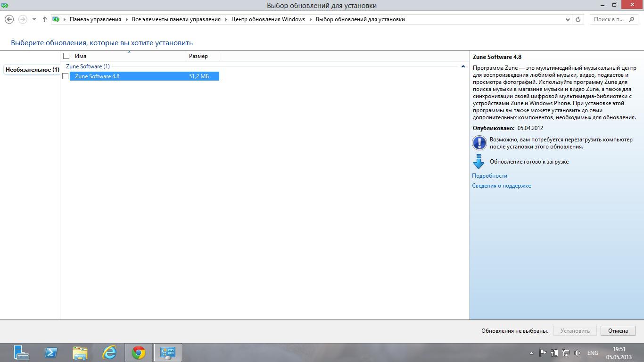Expand arrow after Панель управления breadcrumb
Image resolution: width=644 pixels, height=362 pixels.
click(127, 19)
